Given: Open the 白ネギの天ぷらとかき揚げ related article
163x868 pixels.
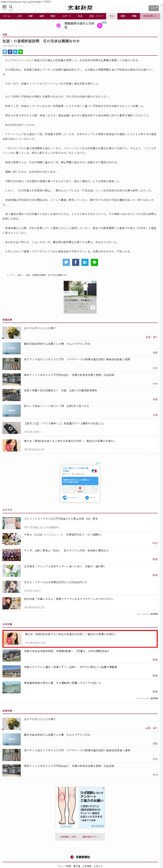Looking at the screenshot, I should [x=40, y=328].
